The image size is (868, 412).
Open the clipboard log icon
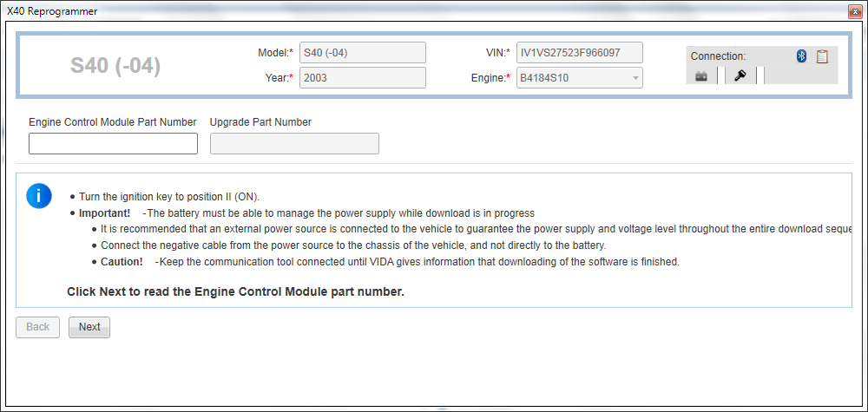822,56
